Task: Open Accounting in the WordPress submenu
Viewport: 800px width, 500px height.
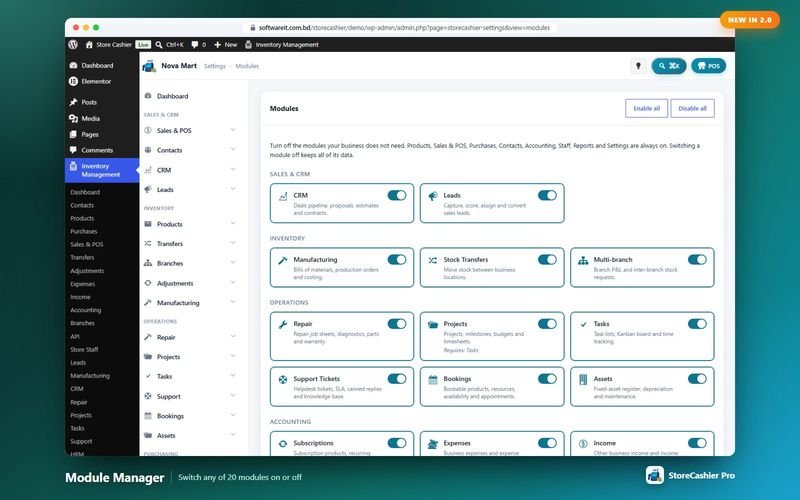Action: coord(86,310)
